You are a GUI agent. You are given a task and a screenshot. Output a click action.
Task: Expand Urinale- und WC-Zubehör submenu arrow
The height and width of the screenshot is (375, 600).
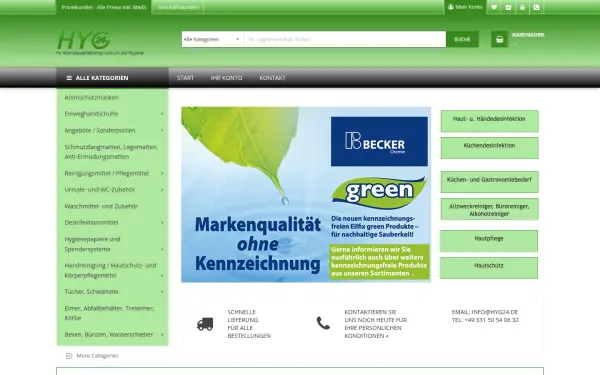coord(162,190)
